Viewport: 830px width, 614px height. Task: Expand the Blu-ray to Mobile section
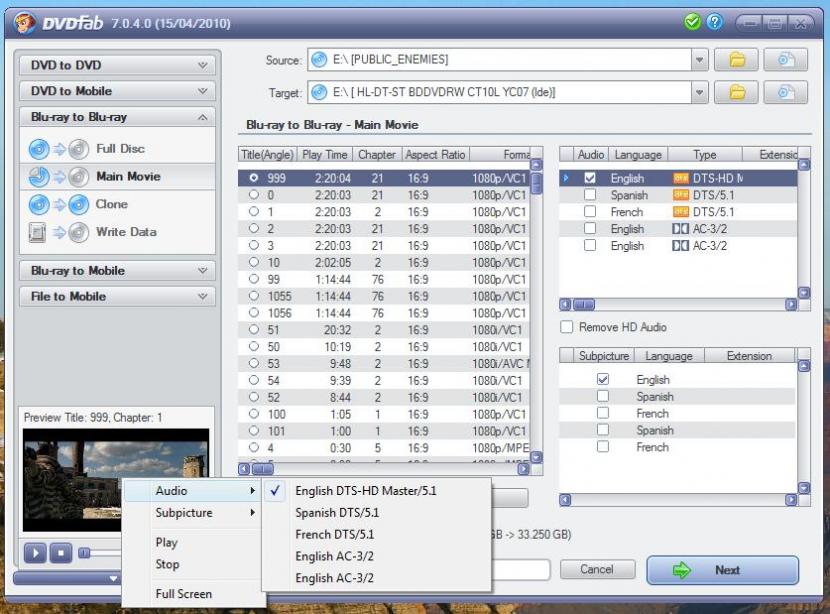(118, 270)
